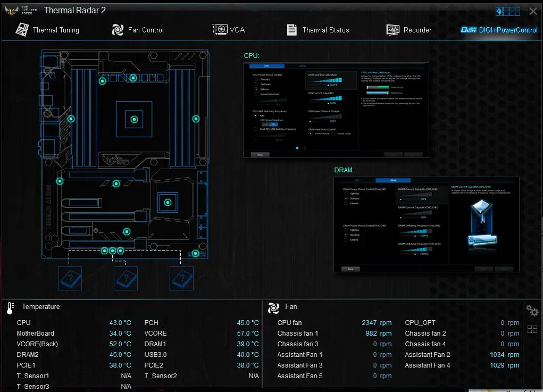Screen dimensions: 543x392
Task: Click the Assistant Fan 3 label
Action: [300, 365]
